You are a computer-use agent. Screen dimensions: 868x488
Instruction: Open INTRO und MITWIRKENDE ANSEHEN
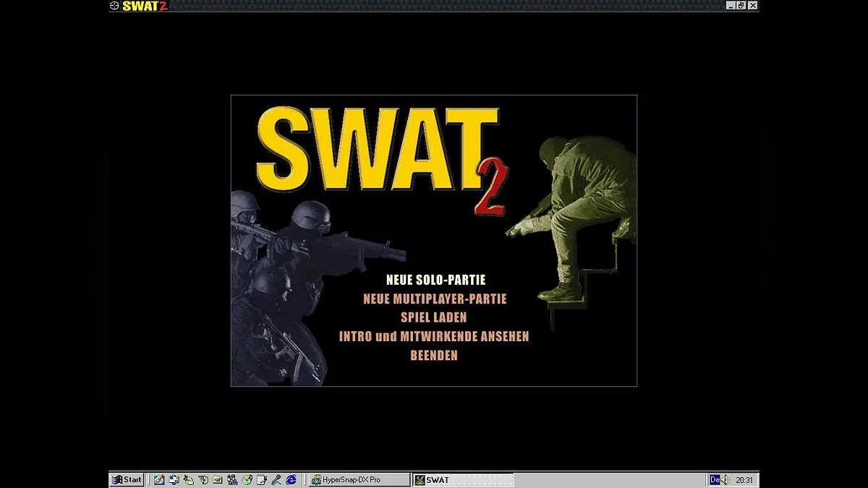coord(434,336)
